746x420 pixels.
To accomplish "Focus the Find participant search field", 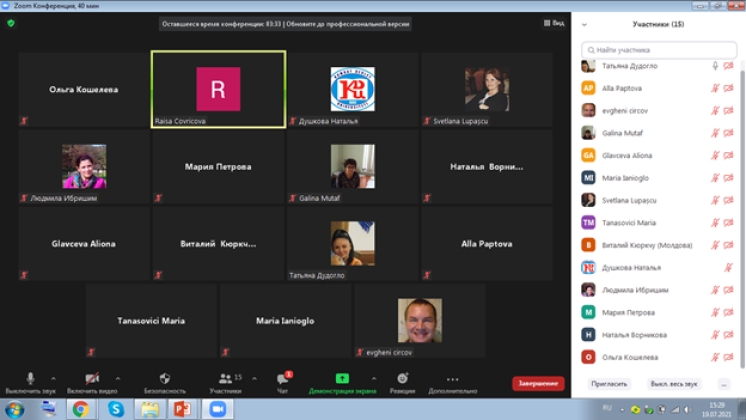I will point(659,50).
